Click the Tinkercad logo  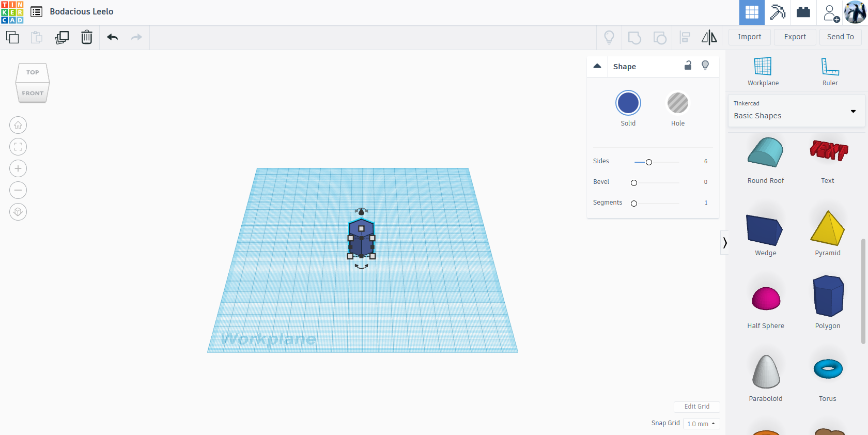tap(12, 12)
